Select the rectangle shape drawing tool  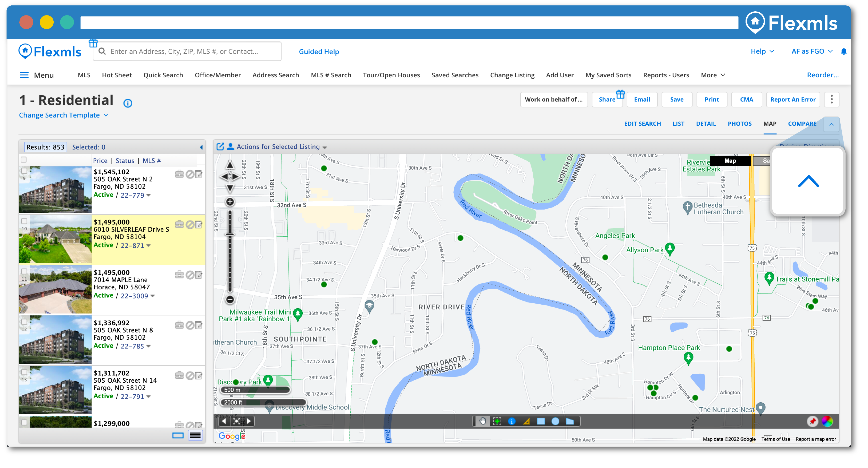tap(541, 421)
